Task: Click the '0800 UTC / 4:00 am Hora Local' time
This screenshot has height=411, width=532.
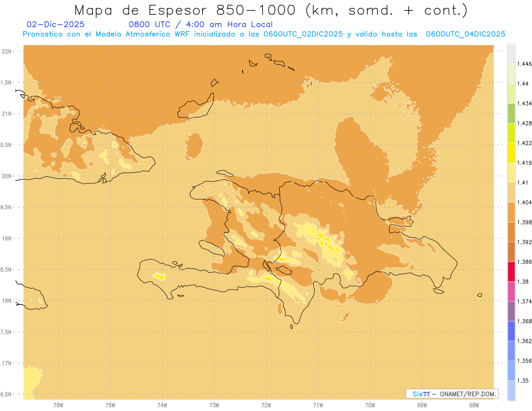Action: tap(200, 25)
